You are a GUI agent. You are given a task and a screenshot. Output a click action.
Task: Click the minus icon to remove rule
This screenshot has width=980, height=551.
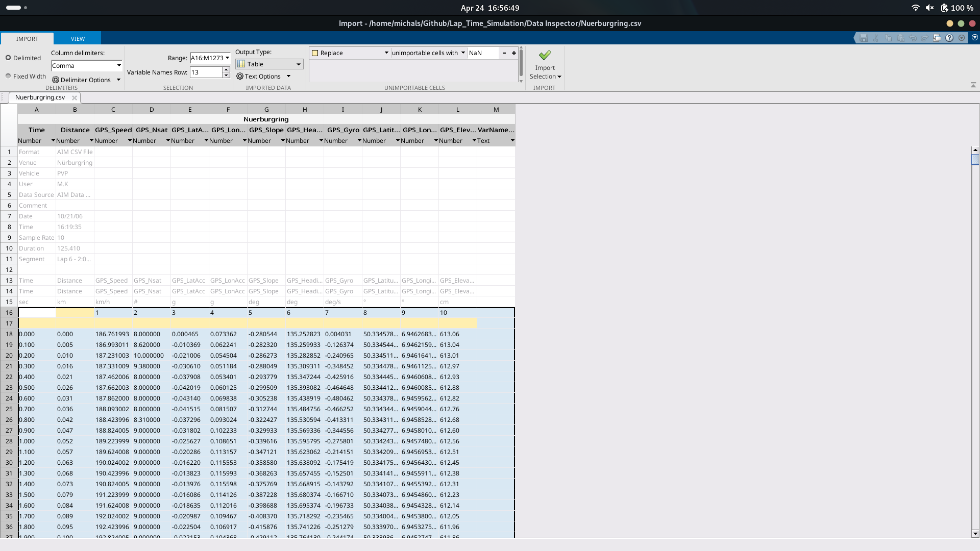point(504,53)
